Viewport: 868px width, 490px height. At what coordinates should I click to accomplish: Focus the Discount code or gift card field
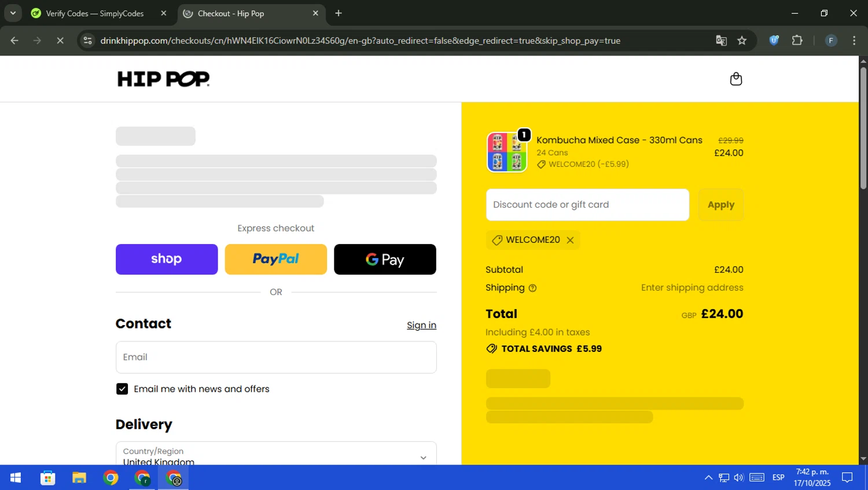[x=587, y=205]
